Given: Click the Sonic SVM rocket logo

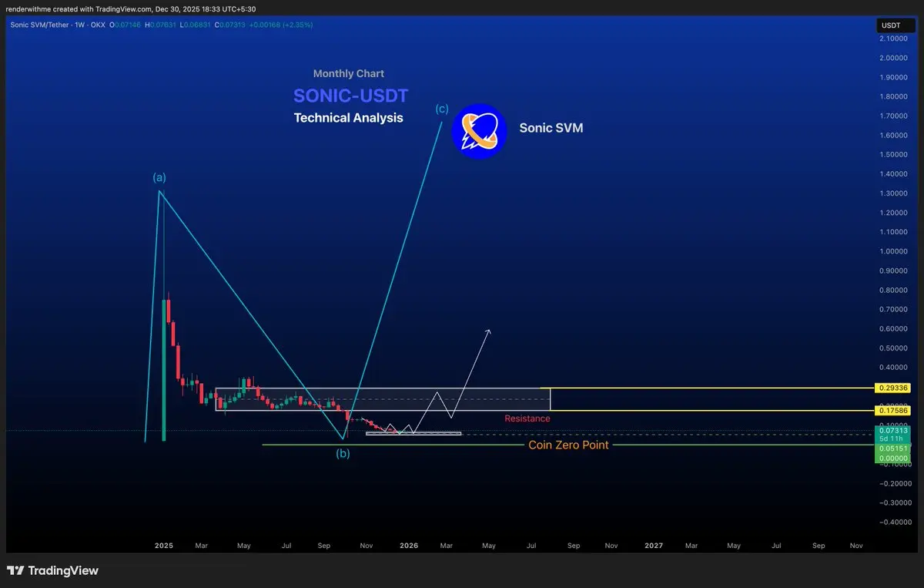Looking at the screenshot, I should (479, 131).
